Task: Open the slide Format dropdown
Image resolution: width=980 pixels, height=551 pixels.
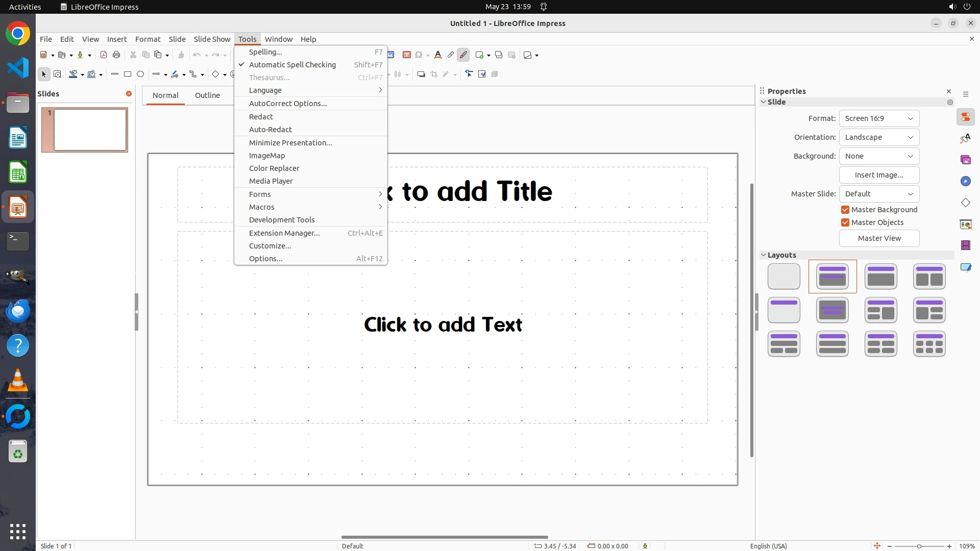Action: [879, 118]
